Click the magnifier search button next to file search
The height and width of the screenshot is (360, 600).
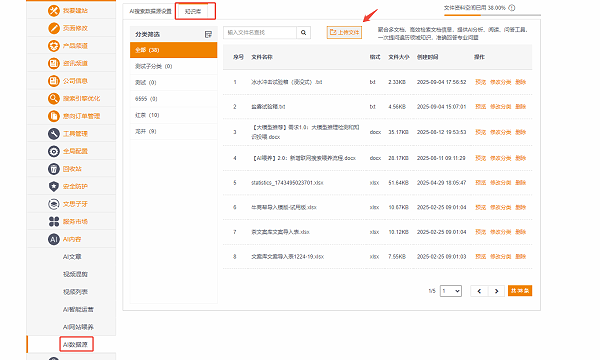(x=303, y=33)
